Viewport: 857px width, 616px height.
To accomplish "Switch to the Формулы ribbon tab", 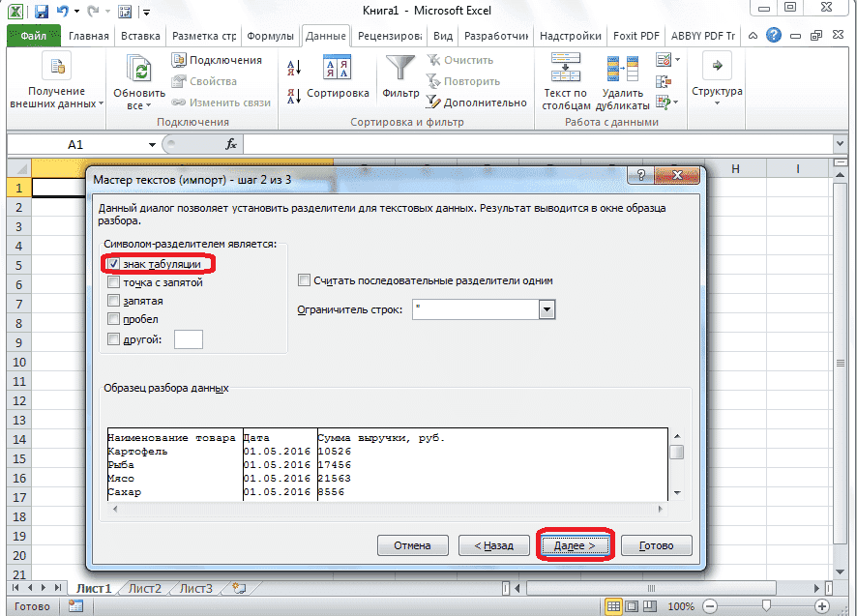I will 270,35.
